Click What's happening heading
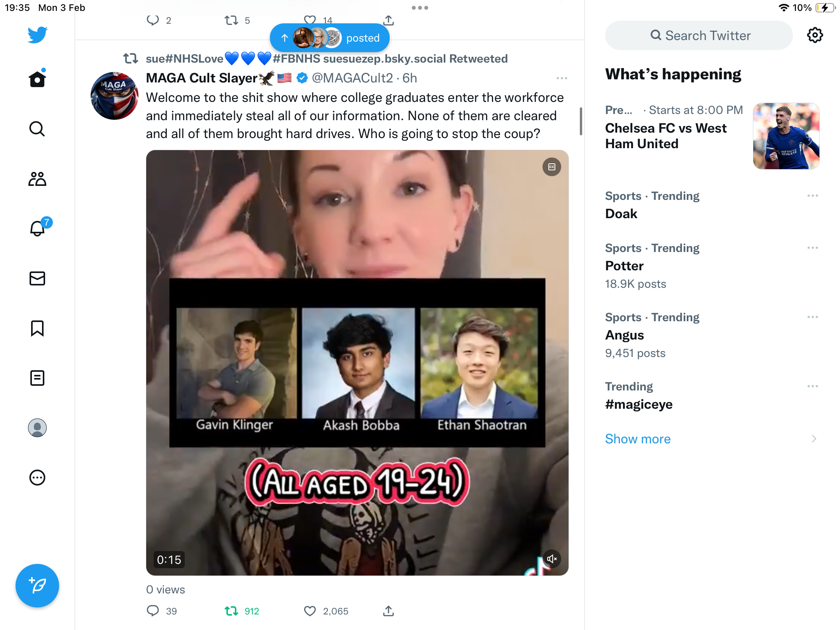Image resolution: width=840 pixels, height=630 pixels. 673,74
